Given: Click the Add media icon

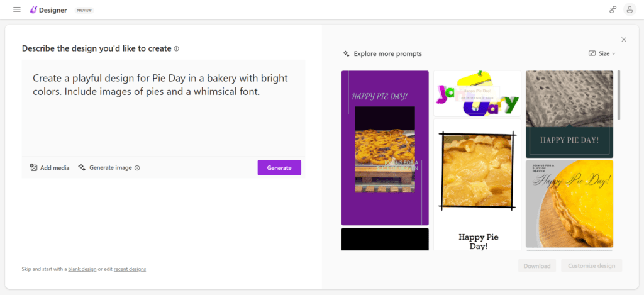Looking at the screenshot, I should tap(34, 167).
